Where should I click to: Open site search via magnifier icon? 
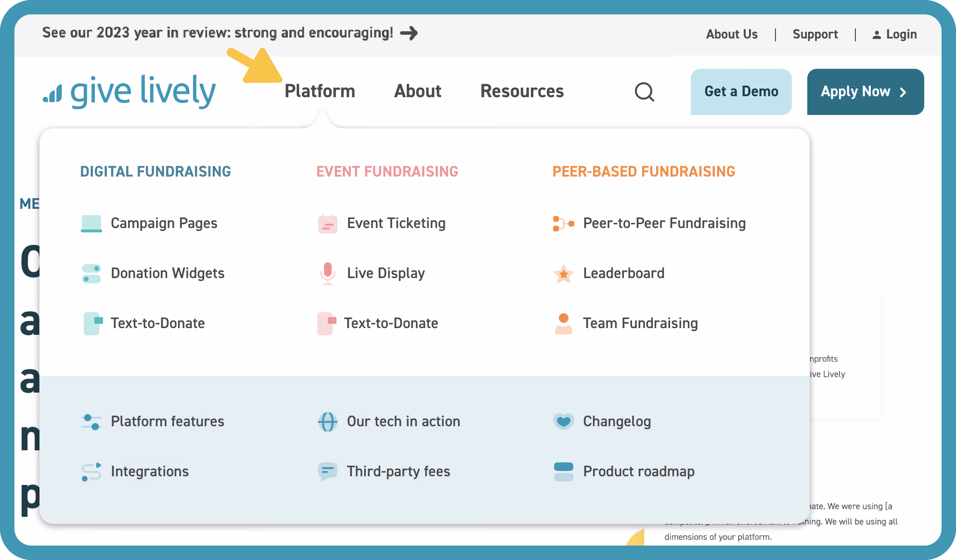pyautogui.click(x=645, y=91)
